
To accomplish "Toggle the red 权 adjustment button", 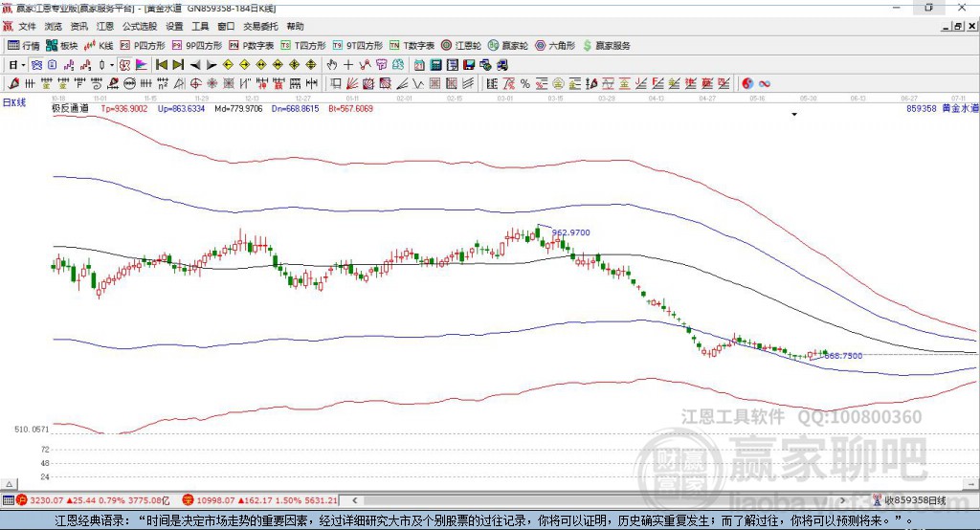I will click(x=125, y=65).
